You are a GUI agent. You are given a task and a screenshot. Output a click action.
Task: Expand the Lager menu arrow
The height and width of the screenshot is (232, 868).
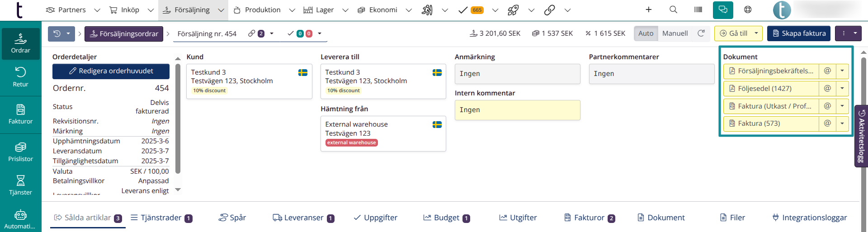click(x=345, y=10)
